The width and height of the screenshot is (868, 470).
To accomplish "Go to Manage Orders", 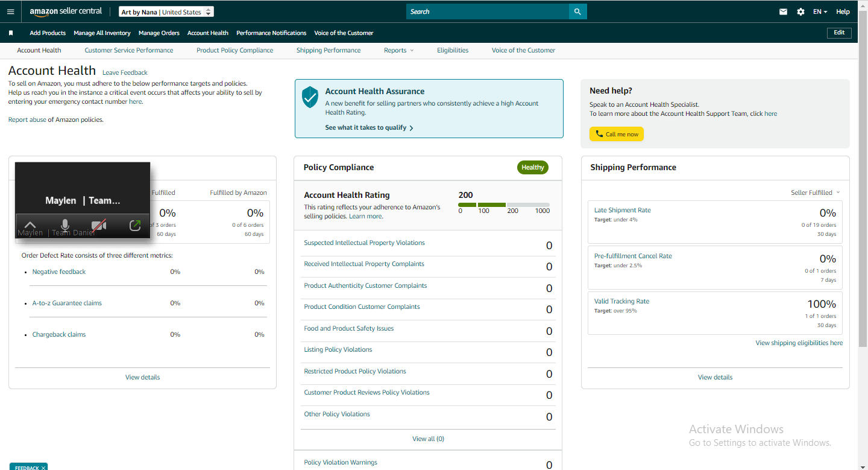I will [159, 33].
